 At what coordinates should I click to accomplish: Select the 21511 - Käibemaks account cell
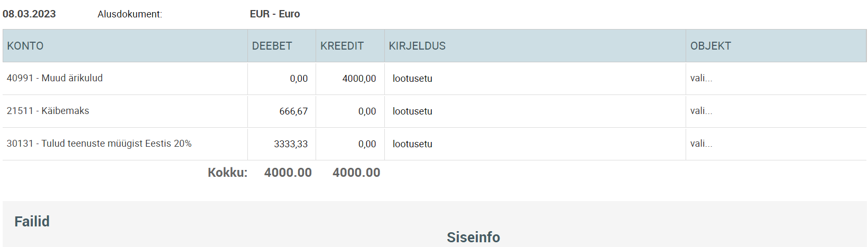point(125,111)
